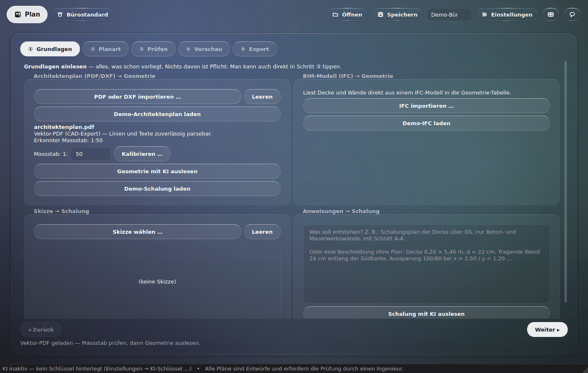Load the Demo-Architektenplan
This screenshot has height=373, width=588.
click(157, 114)
